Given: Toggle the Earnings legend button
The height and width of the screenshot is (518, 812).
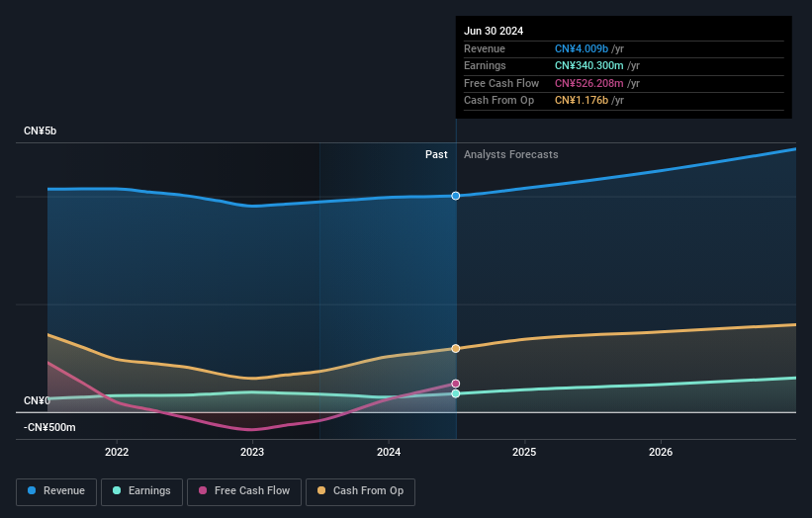Looking at the screenshot, I should point(141,491).
